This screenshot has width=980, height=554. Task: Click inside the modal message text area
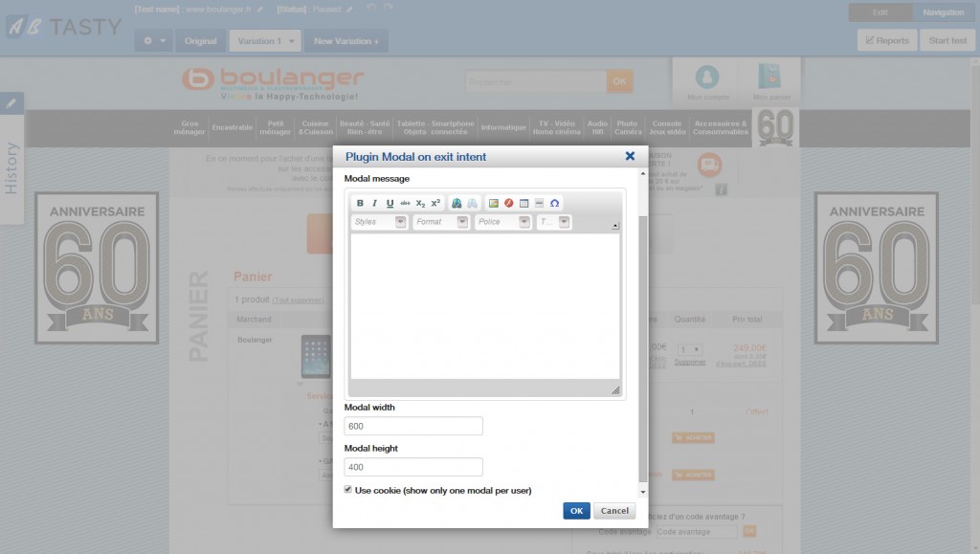[485, 306]
